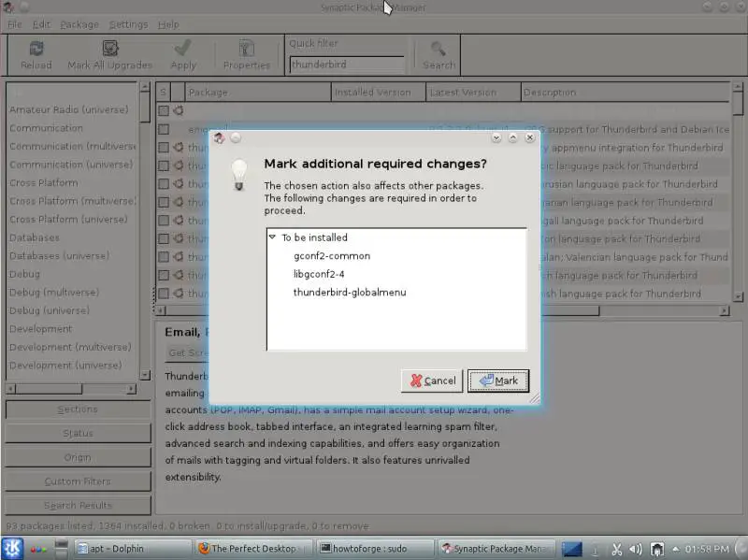Viewport: 748px width, 560px height.
Task: Click the category list vertical scrollbar thumb
Action: pos(145,108)
